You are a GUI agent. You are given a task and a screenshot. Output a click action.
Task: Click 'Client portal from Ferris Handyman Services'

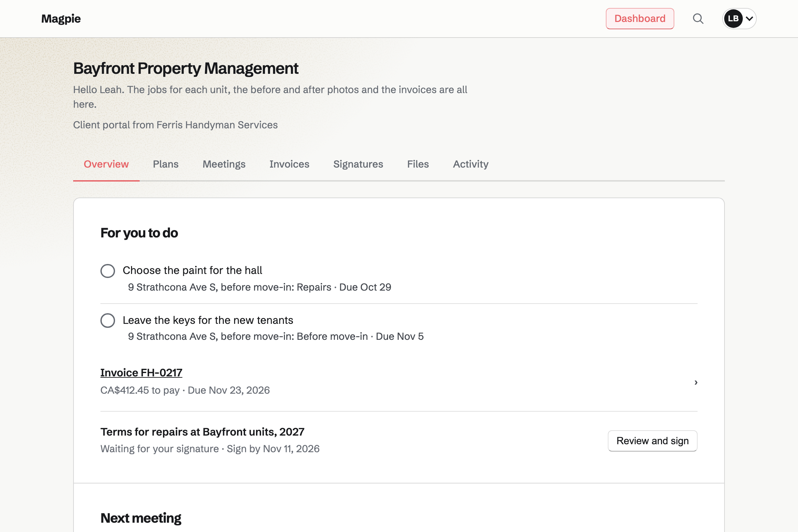click(x=176, y=125)
